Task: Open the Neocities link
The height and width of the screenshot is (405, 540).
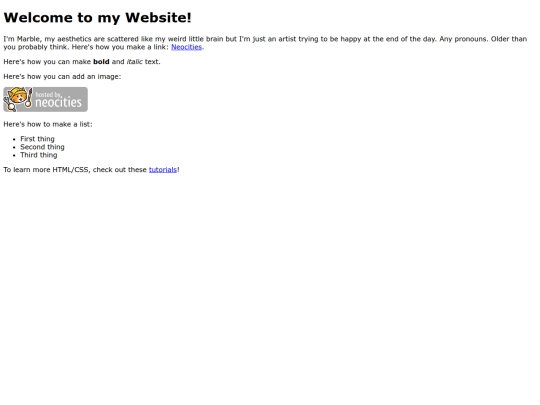Action: click(186, 47)
